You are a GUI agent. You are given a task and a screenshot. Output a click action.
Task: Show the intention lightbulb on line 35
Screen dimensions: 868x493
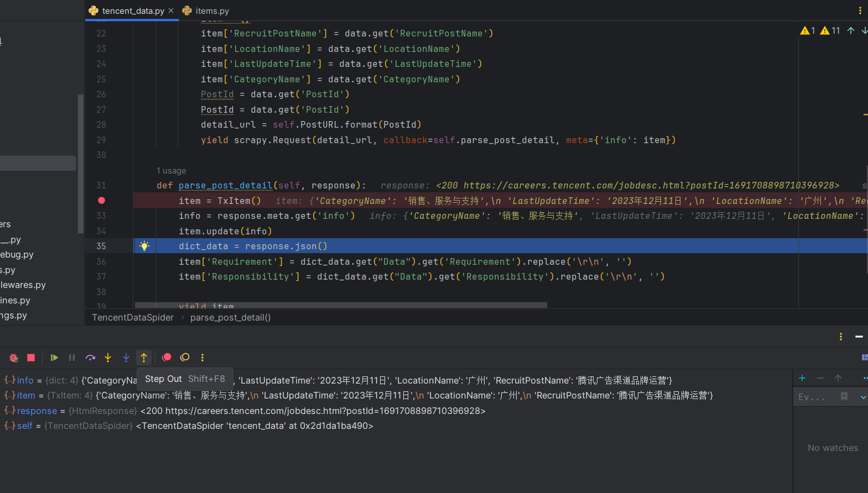click(x=144, y=246)
